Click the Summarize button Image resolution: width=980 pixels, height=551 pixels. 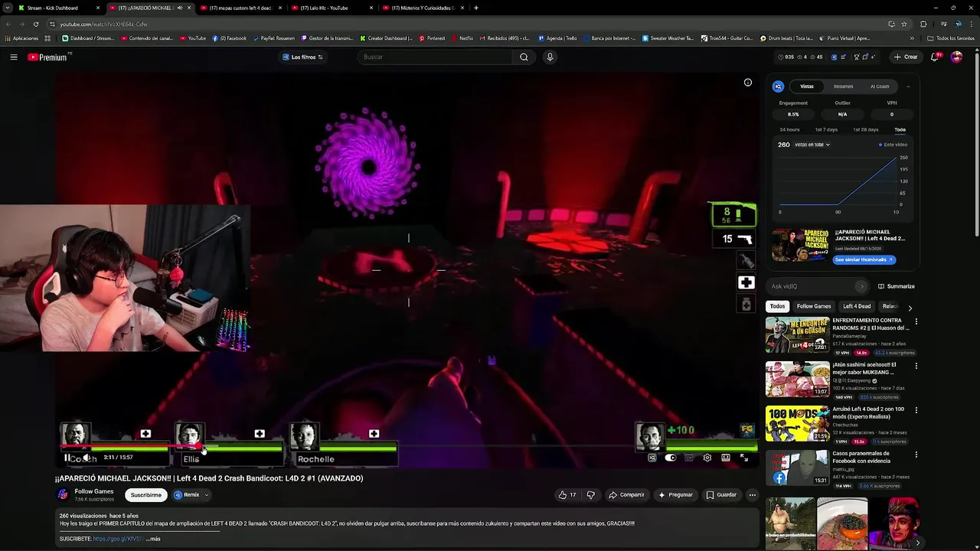click(x=897, y=286)
